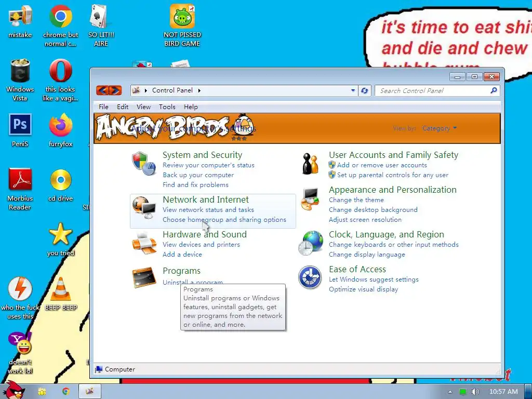Open the Ease of Access icon
This screenshot has height=399, width=532.
coord(310,277)
